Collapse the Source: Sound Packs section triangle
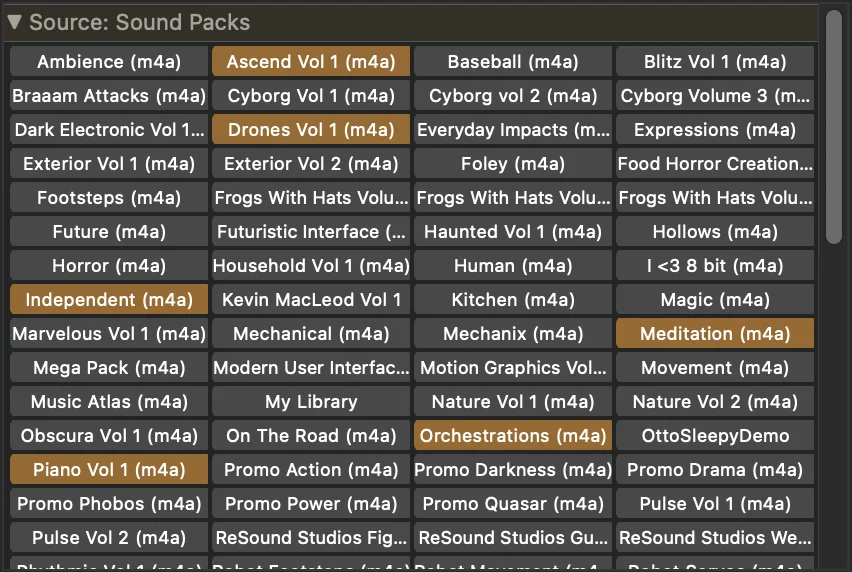852x572 pixels. pos(15,22)
